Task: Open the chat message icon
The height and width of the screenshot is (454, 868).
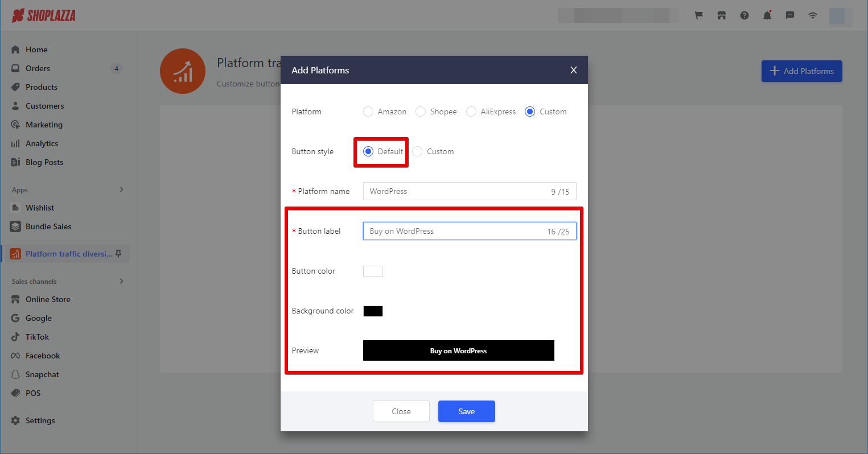Action: pos(790,15)
